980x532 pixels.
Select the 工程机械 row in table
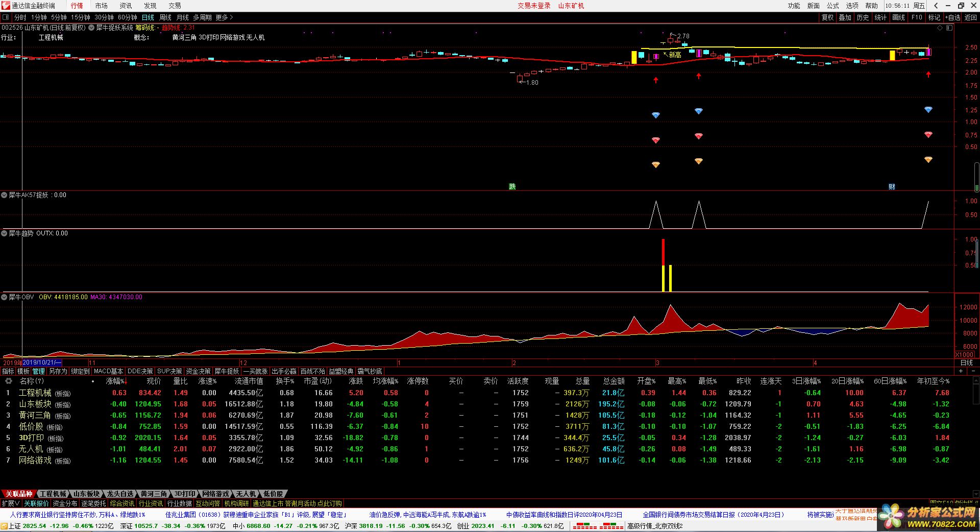click(x=477, y=393)
